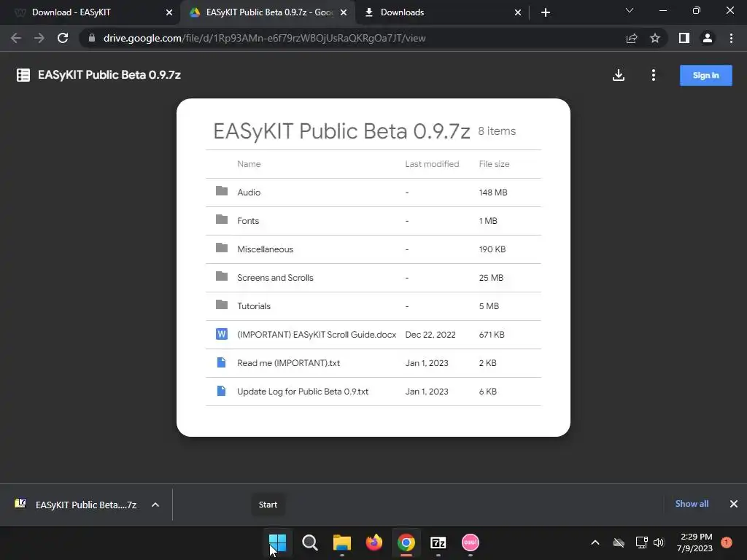The width and height of the screenshot is (747, 560).
Task: Open (IMPORTANT) EASyKIT Scroll Guide.docx
Action: 317,335
